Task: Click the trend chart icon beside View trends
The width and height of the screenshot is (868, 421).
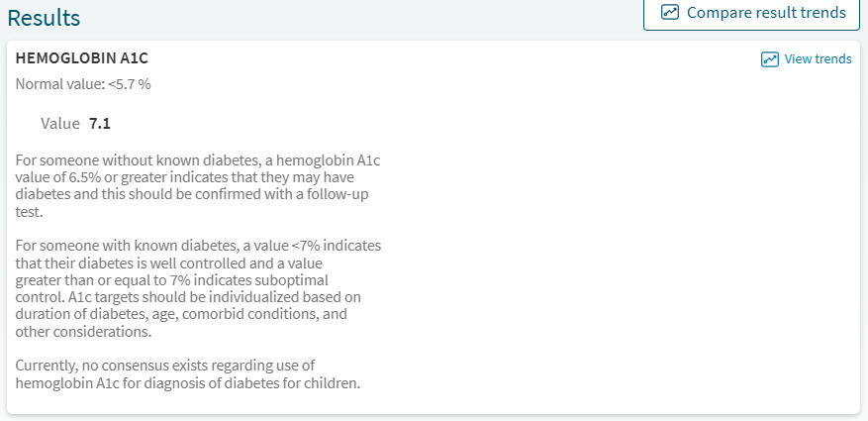Action: pos(770,59)
